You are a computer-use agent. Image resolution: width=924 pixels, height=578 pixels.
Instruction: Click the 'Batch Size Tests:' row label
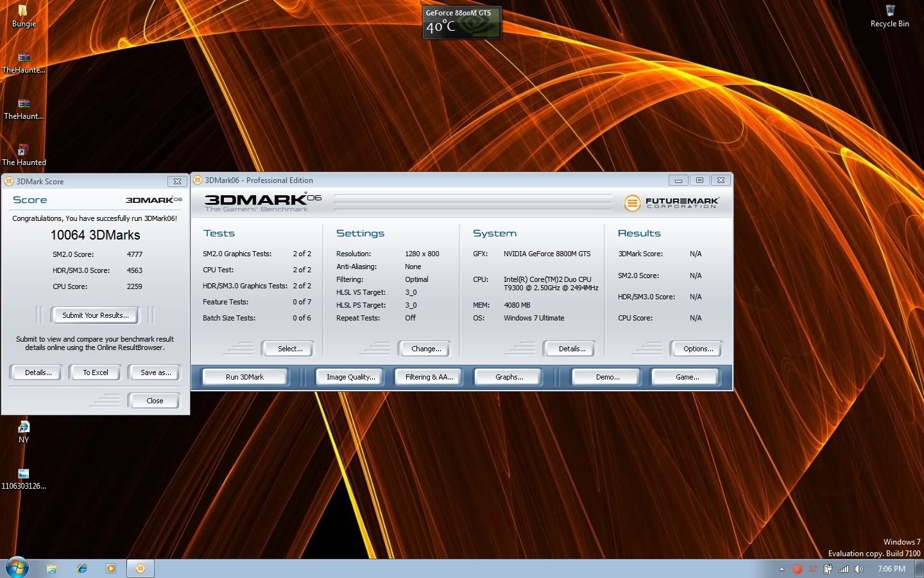(229, 318)
